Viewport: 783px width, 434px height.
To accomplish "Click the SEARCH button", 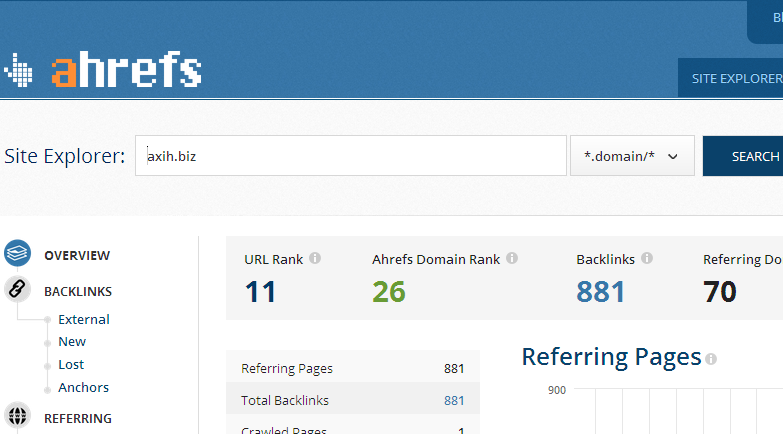I will coord(743,156).
